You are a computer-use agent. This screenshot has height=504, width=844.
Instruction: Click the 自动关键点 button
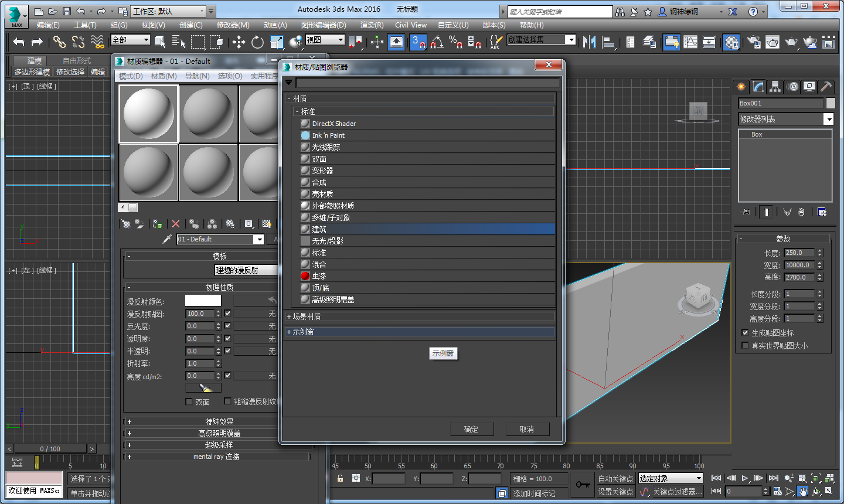pyautogui.click(x=615, y=479)
